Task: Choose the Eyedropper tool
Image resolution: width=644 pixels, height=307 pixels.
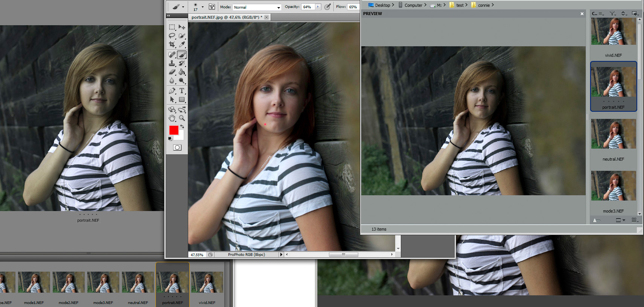Action: click(x=182, y=44)
